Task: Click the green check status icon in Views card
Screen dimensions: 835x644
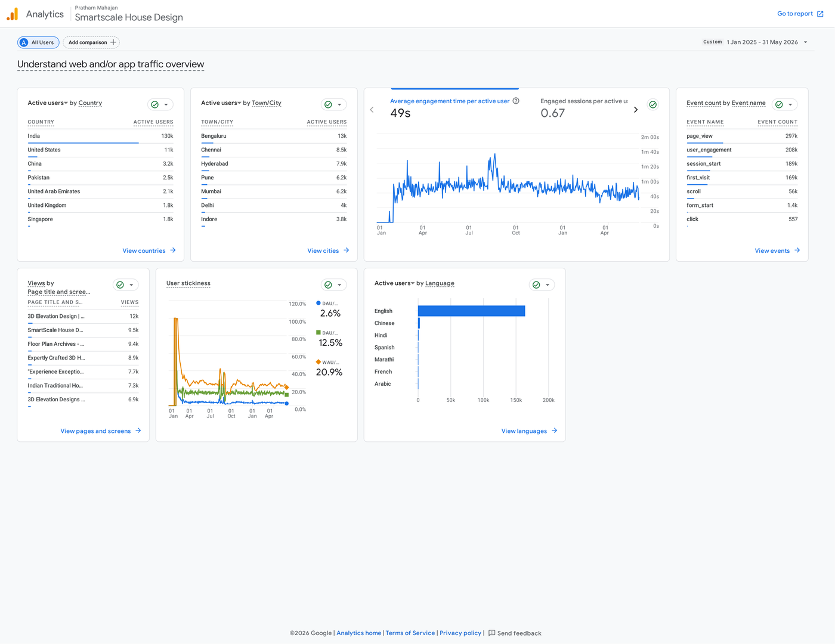Action: pos(120,285)
